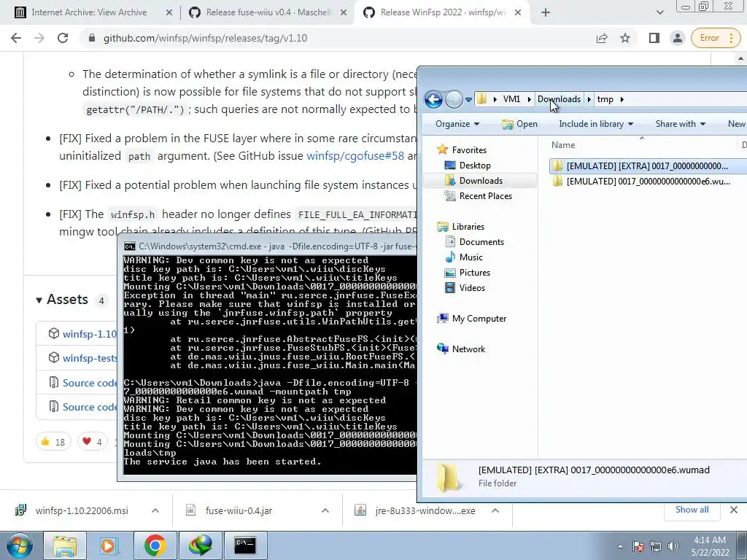Select the [EMULATED] [EXTRA] 0017 folder
Screen dimensions: 747x560
click(x=646, y=166)
